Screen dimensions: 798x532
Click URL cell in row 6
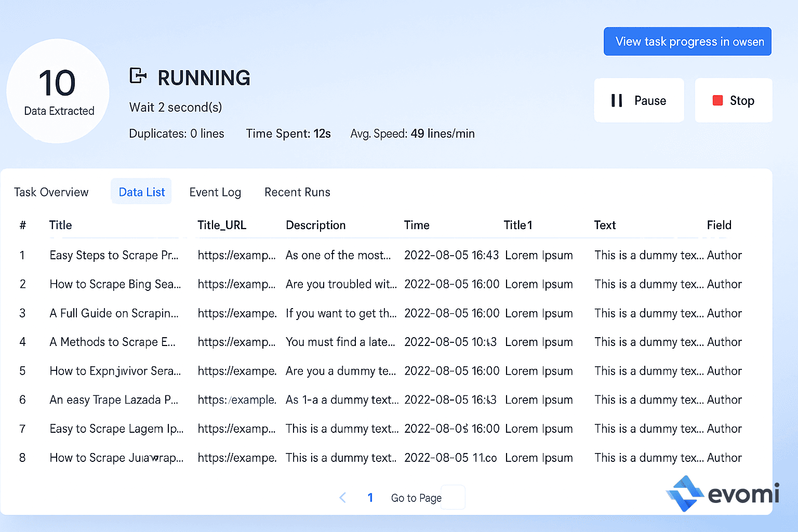[x=237, y=400]
